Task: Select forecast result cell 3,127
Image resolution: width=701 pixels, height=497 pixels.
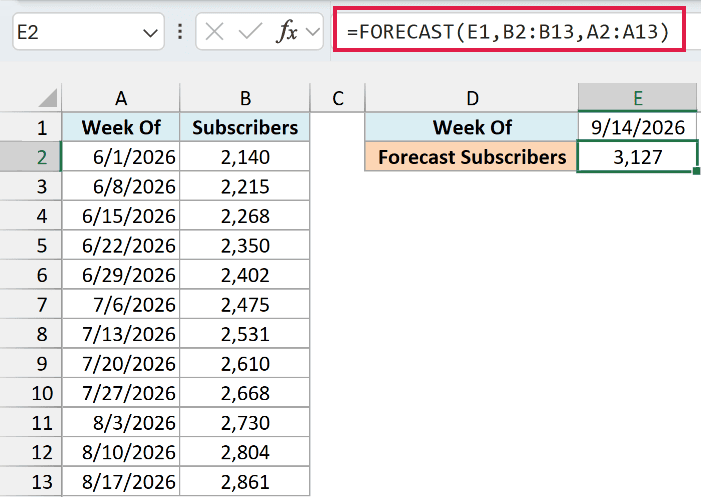Action: point(638,157)
